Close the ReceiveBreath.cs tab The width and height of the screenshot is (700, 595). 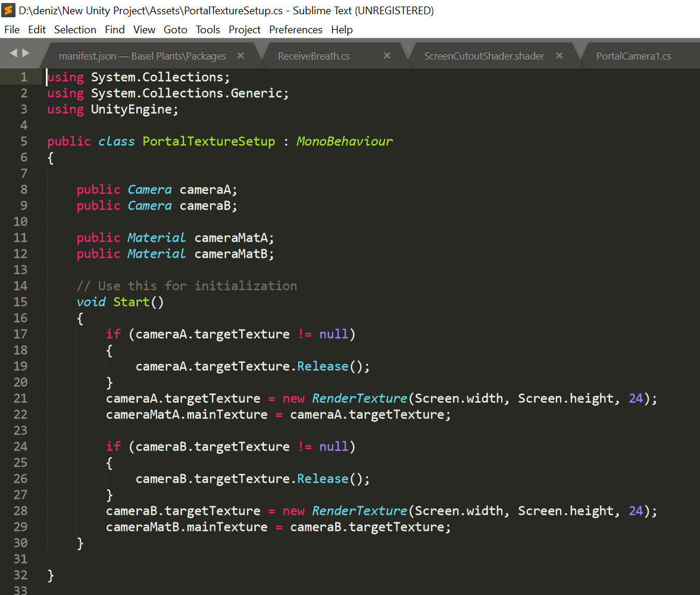click(x=387, y=56)
